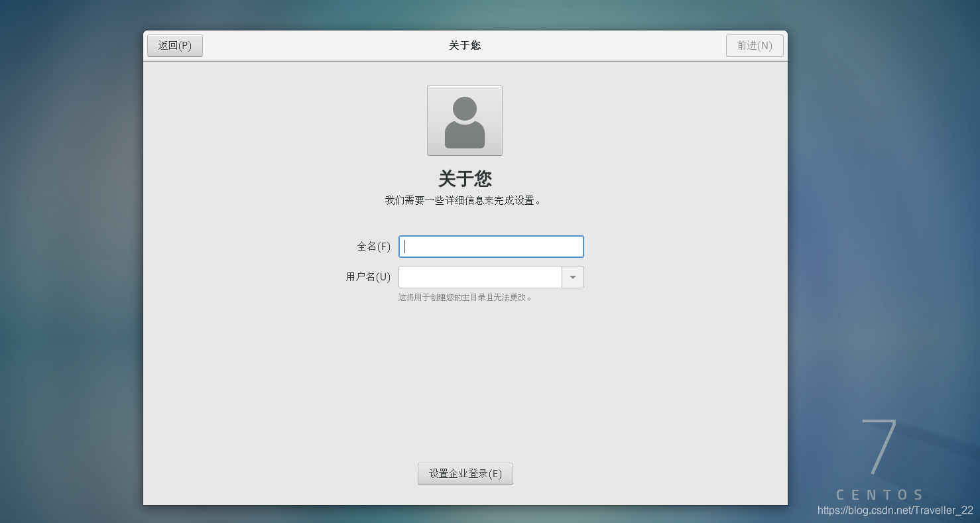Focus the 用户名(U) username text box
Viewport: 980px width, 523px height.
coord(480,277)
